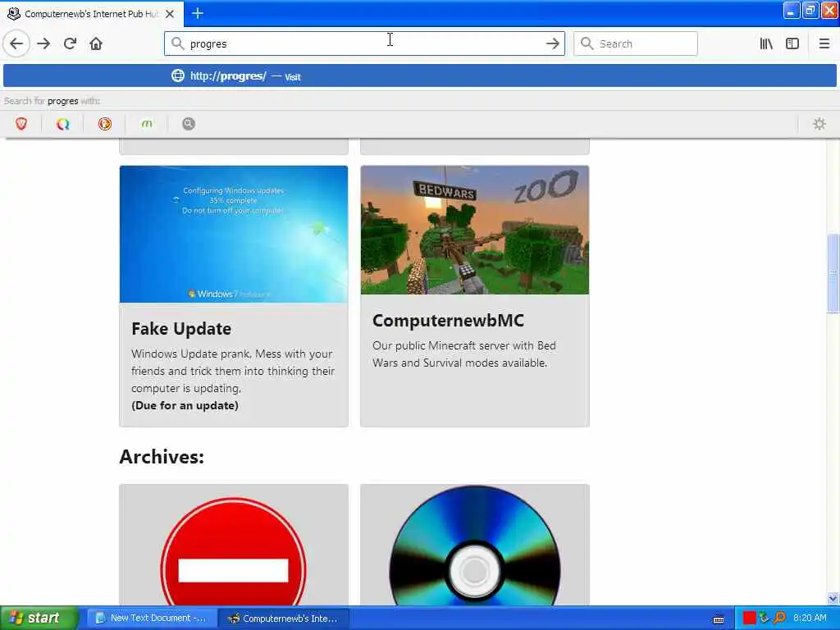
Task: Open the Fake Update screenshot thumbnail
Action: (x=234, y=234)
